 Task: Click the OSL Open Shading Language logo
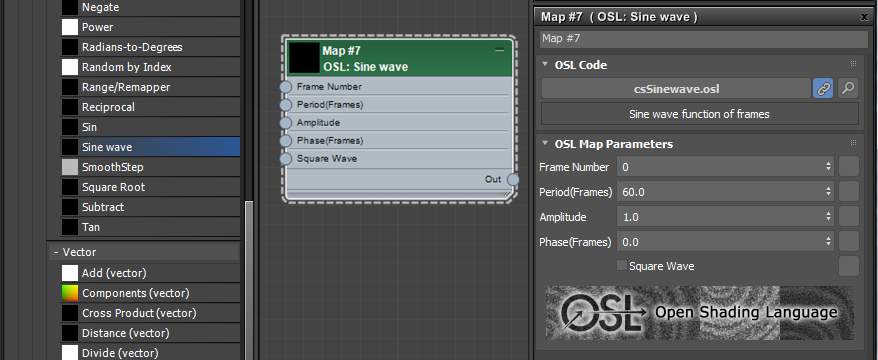click(x=699, y=312)
